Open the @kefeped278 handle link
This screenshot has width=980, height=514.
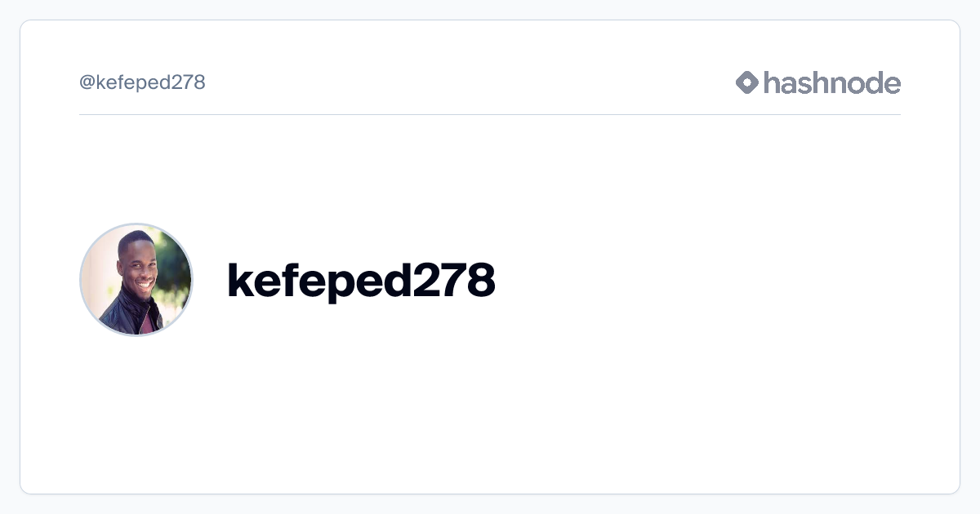(x=142, y=82)
